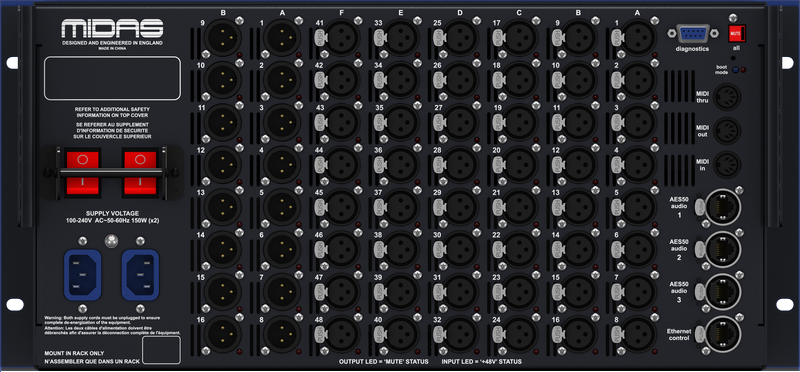Toggle the right red power rocker switch

coord(140,172)
